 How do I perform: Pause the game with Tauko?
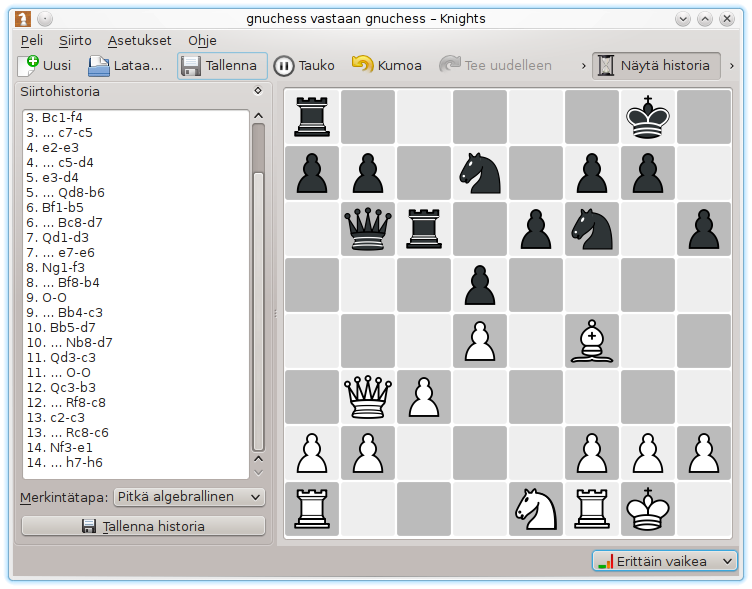304,66
